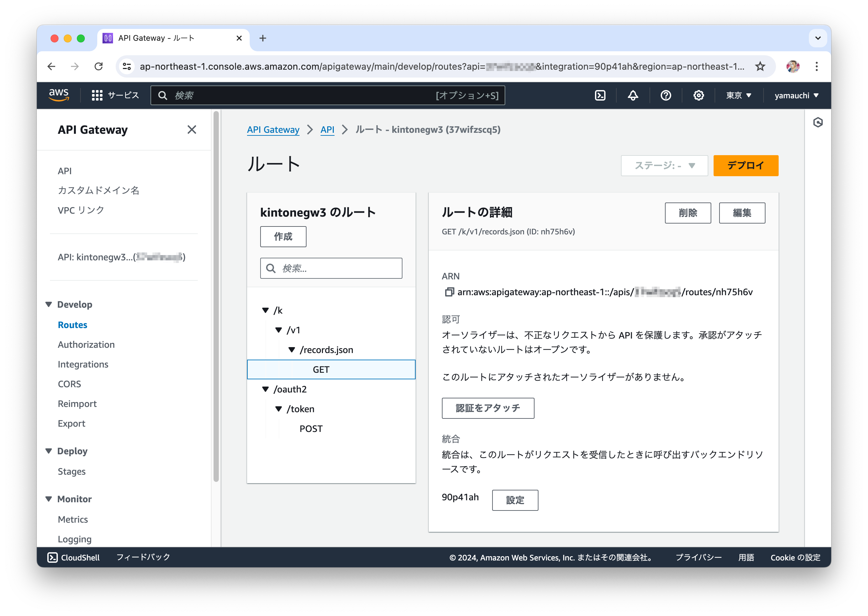Close the API Gateway side navigation
The height and width of the screenshot is (616, 868).
pos(192,130)
